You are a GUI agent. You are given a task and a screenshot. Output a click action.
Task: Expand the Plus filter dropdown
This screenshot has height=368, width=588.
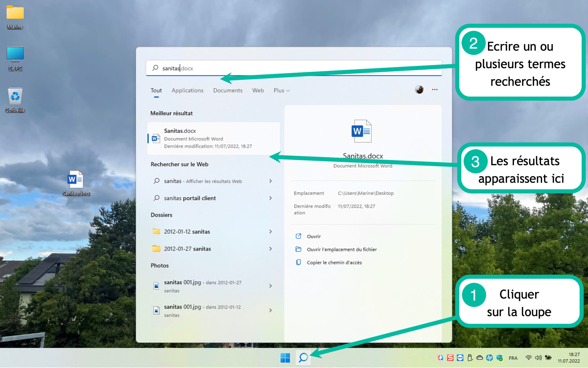tap(281, 91)
